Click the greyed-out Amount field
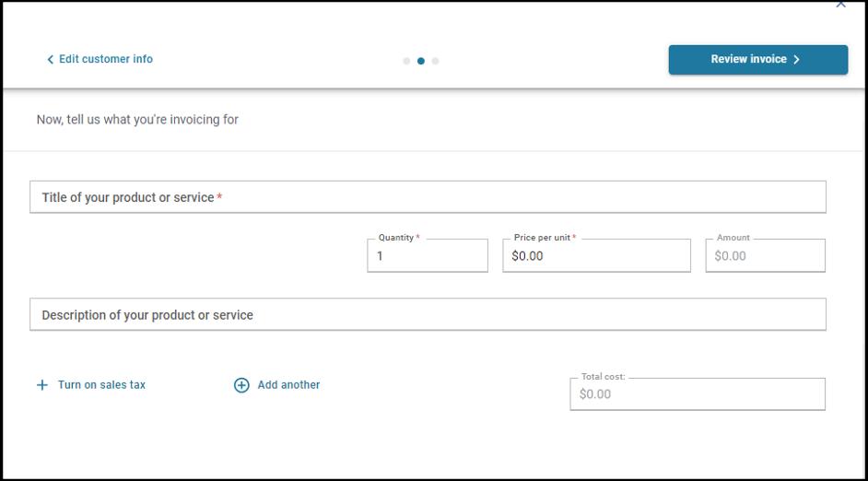Viewport: 868px width, 481px height. coord(765,256)
